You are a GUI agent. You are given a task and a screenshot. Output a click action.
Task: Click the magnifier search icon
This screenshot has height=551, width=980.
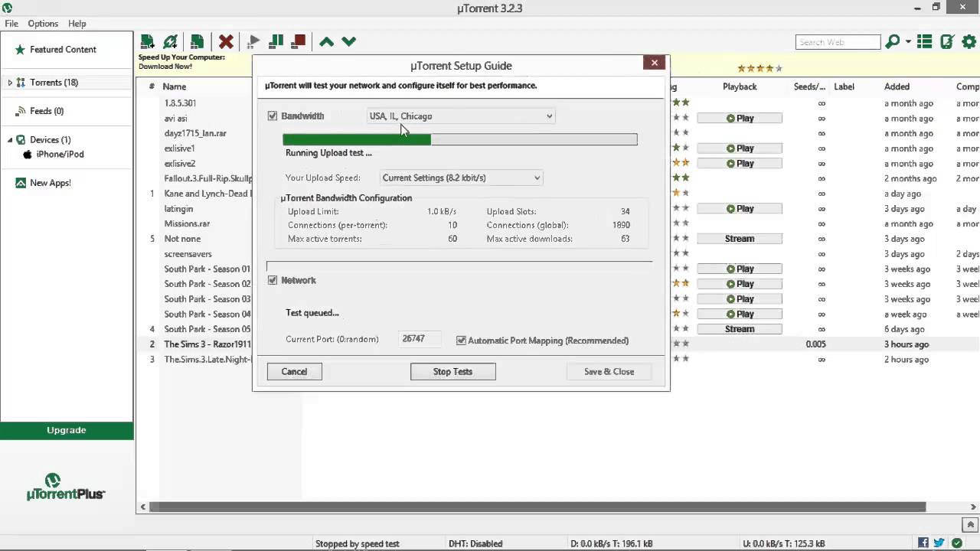click(x=892, y=42)
